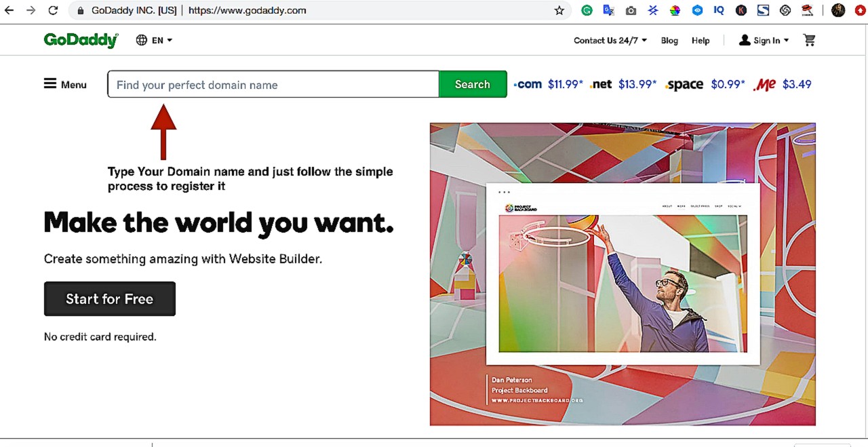Open the Contact Us 24/7 dropdown

[610, 41]
